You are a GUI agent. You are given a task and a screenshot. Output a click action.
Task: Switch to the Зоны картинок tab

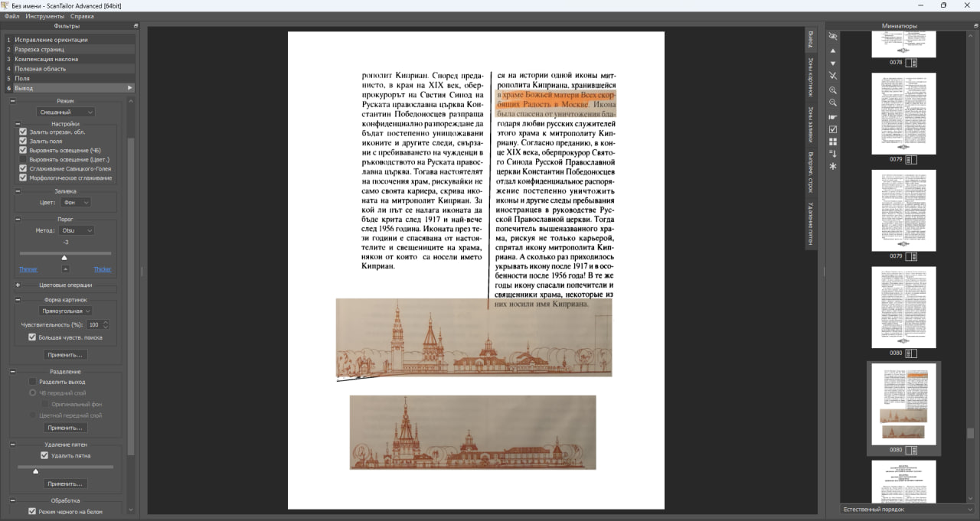click(811, 77)
